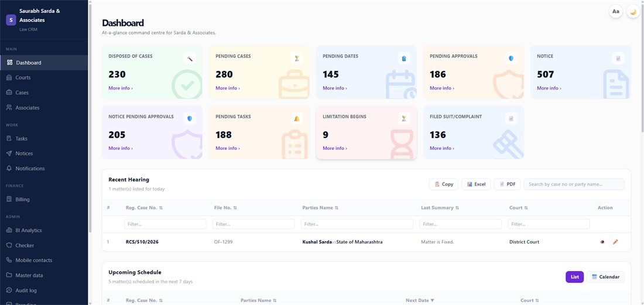Click the hourglass icon on Pending Cases card
The height and width of the screenshot is (305, 644).
pyautogui.click(x=297, y=59)
